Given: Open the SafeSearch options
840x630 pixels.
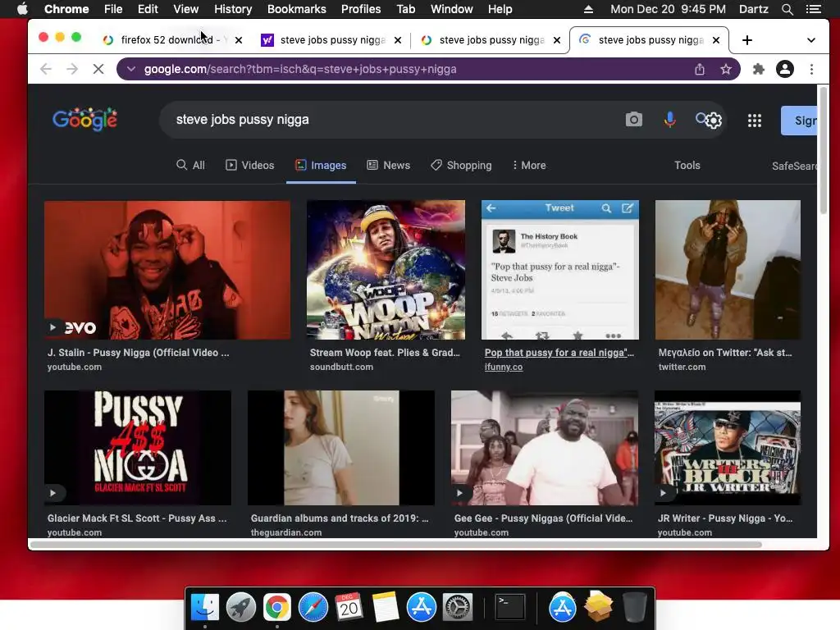Looking at the screenshot, I should pyautogui.click(x=794, y=166).
